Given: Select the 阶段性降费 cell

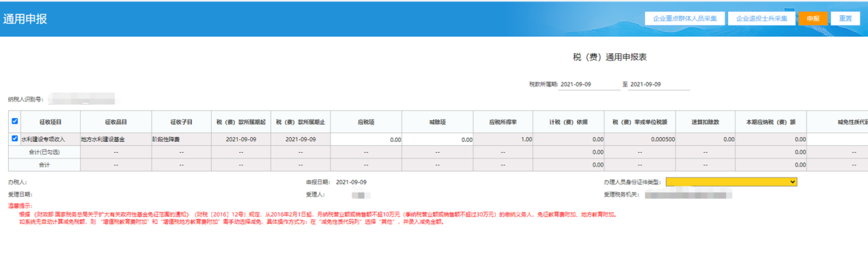Looking at the screenshot, I should [182, 139].
